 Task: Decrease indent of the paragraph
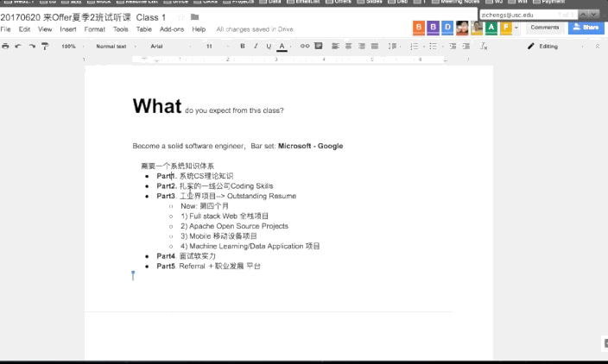(x=453, y=46)
